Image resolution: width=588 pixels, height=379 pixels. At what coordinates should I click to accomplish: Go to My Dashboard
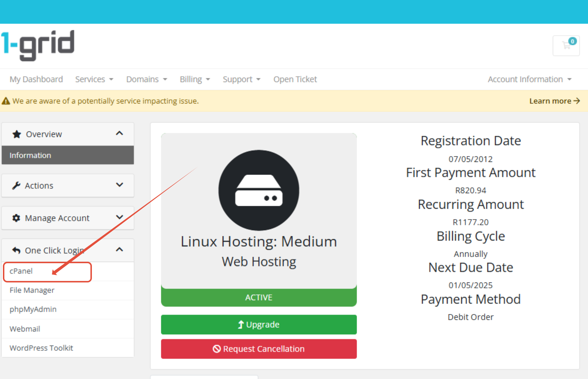click(36, 79)
